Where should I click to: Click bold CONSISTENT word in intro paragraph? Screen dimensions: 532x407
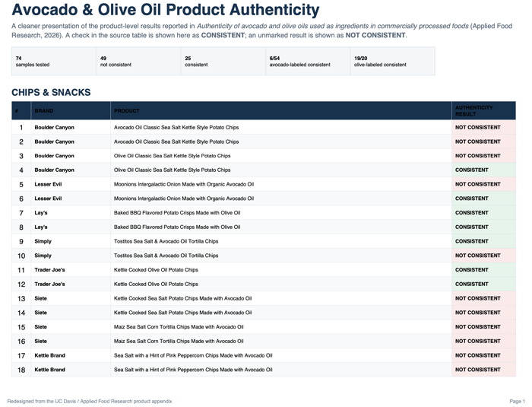tap(223, 35)
